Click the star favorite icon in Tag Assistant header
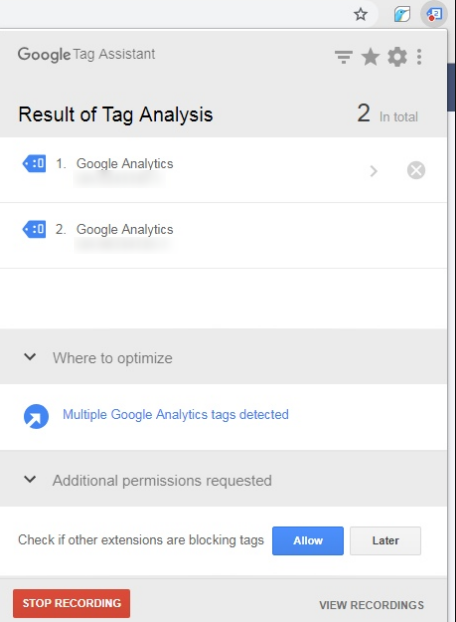The width and height of the screenshot is (456, 622). (370, 57)
